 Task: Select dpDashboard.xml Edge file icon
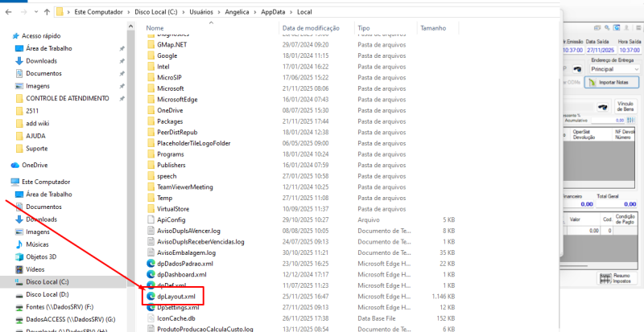click(151, 275)
